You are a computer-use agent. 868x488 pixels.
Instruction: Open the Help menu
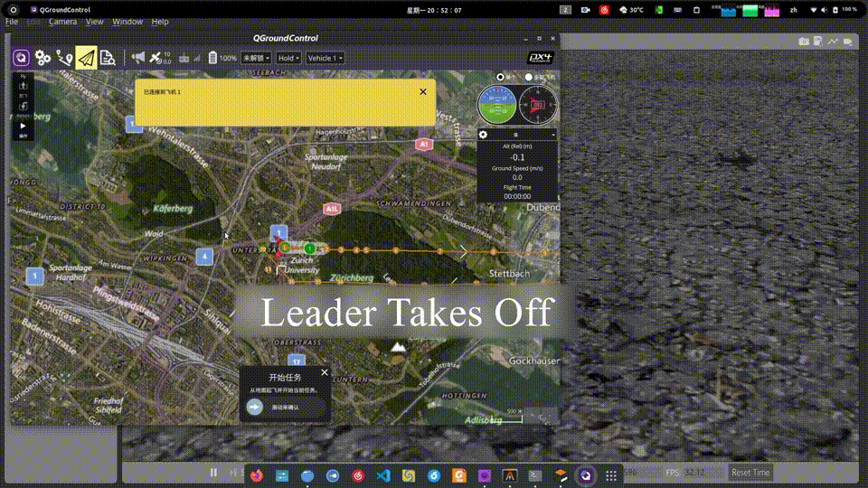(x=159, y=22)
